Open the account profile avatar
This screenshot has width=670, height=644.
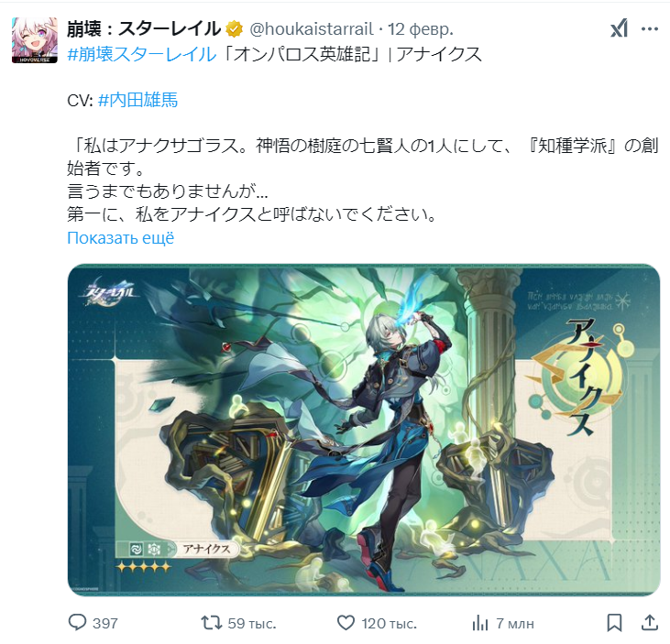[x=35, y=40]
